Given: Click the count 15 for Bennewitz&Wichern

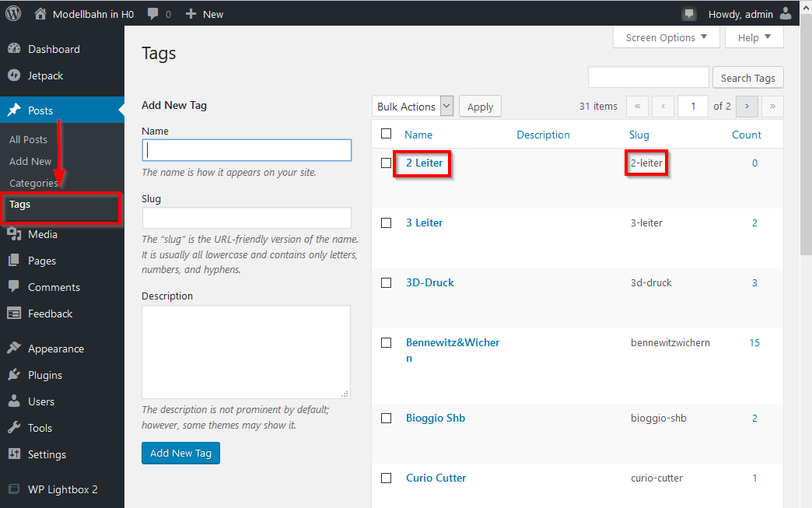Looking at the screenshot, I should click(754, 343).
